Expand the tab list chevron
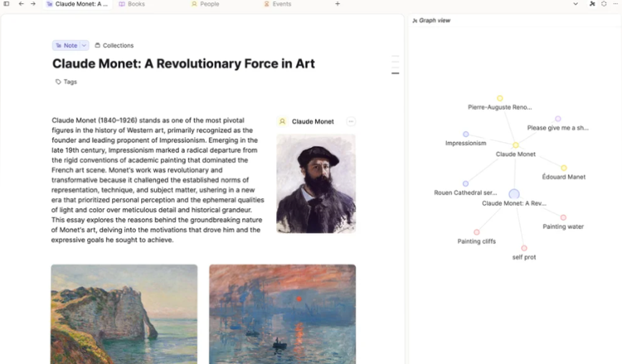 [x=575, y=4]
